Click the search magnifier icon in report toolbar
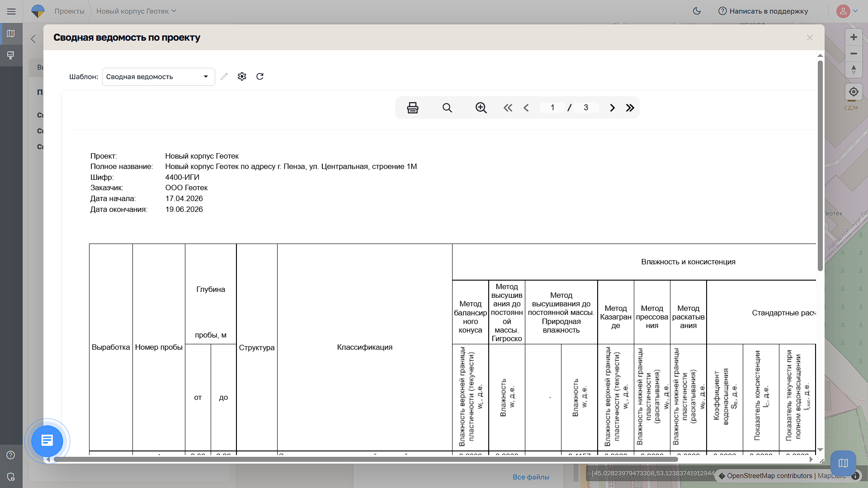This screenshot has height=488, width=868. pos(447,108)
